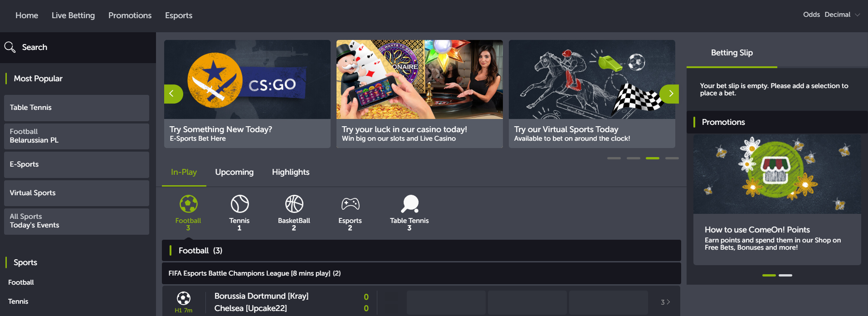The height and width of the screenshot is (316, 868).
Task: Pick the Esports gamepad icon
Action: [350, 204]
